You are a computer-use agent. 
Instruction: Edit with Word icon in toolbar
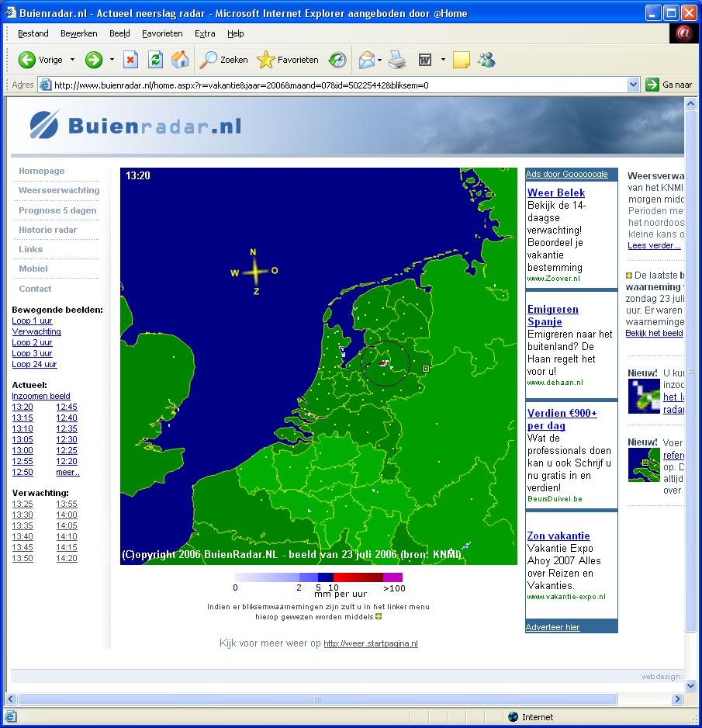pyautogui.click(x=425, y=60)
